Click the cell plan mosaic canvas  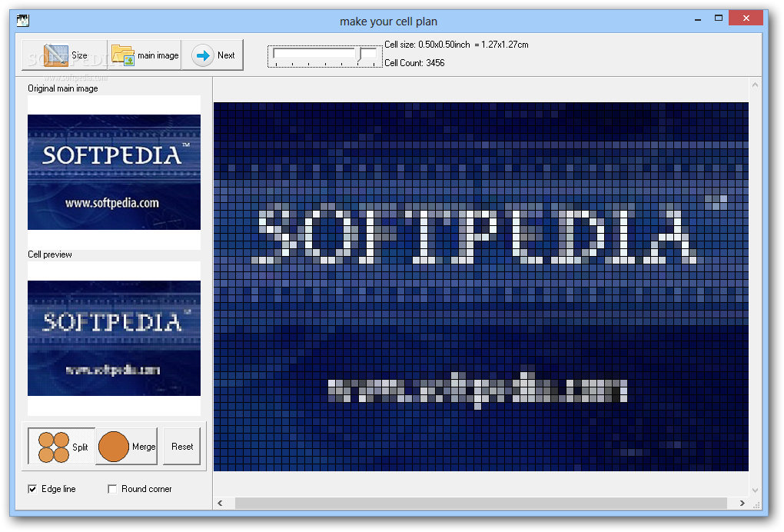coord(481,287)
